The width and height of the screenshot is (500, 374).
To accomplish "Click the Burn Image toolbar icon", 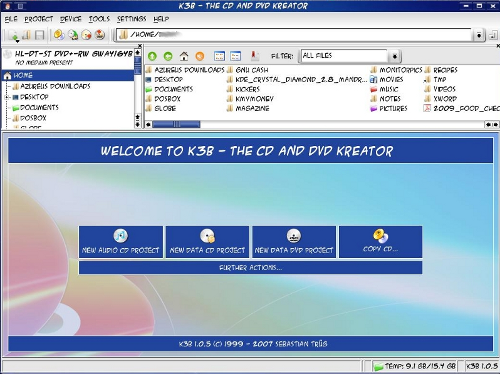I will click(100, 35).
